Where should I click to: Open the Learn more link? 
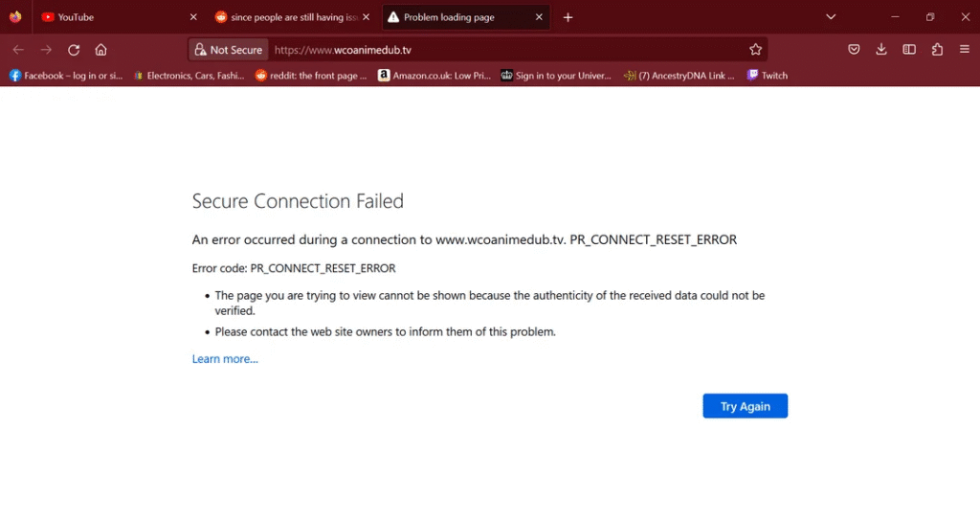(225, 358)
